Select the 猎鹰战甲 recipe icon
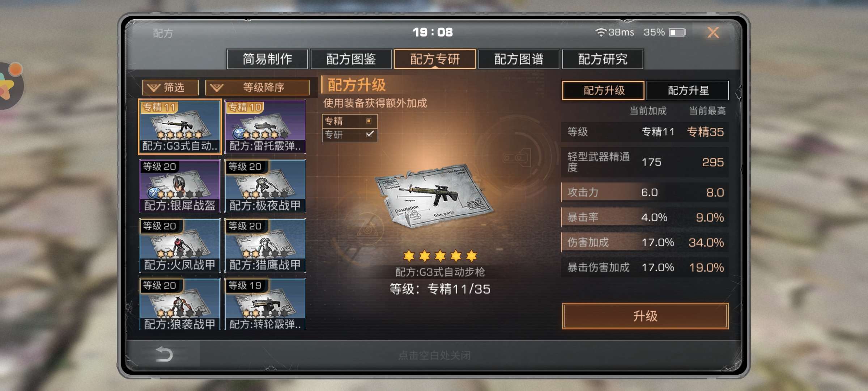Viewport: 868px width, 391px height. click(265, 245)
